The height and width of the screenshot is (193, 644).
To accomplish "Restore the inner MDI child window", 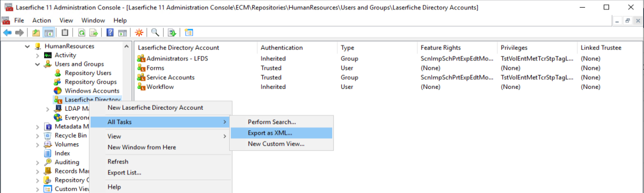I will [x=628, y=21].
